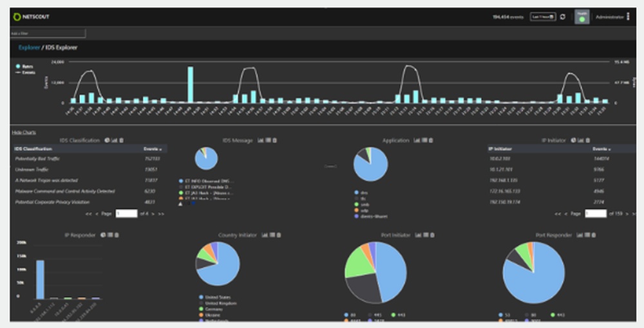Show IP Responder as pie chart
Viewport: 644px width, 328px height.
103,235
